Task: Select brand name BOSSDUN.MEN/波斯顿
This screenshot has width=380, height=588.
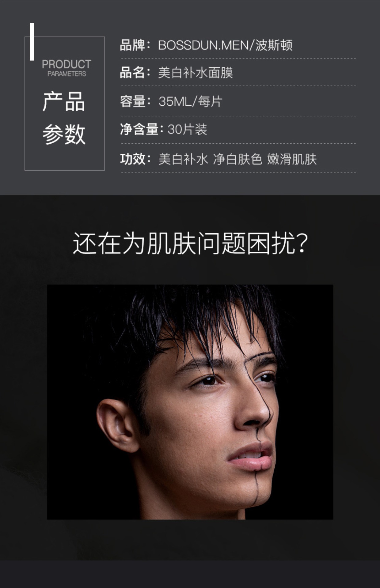Action: coord(225,45)
